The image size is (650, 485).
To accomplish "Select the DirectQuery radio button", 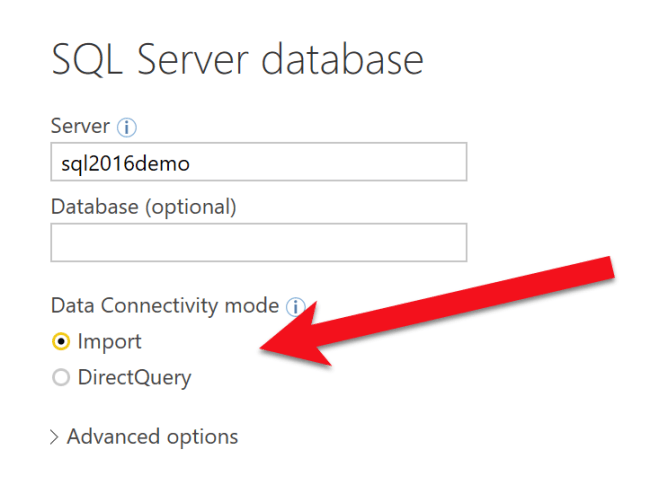I will tap(61, 378).
